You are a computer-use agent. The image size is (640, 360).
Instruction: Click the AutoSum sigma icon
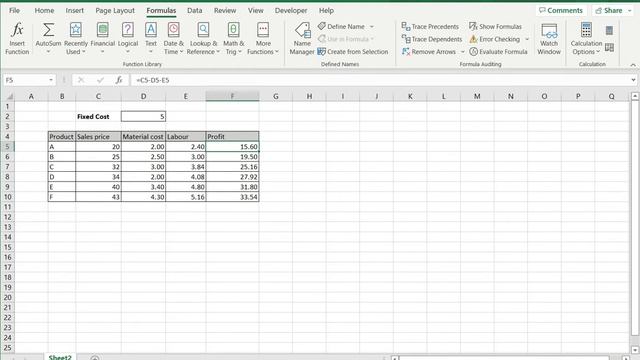coord(48,30)
